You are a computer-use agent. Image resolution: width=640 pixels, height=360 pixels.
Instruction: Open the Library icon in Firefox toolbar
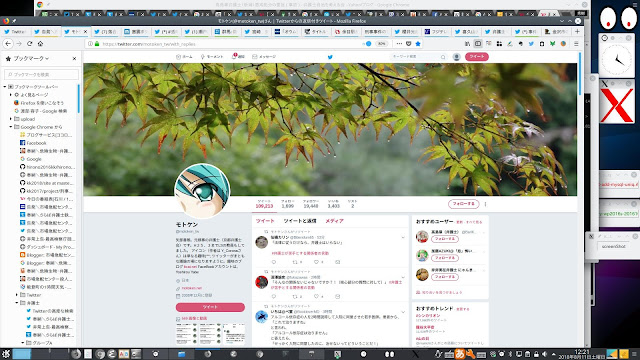tap(467, 44)
